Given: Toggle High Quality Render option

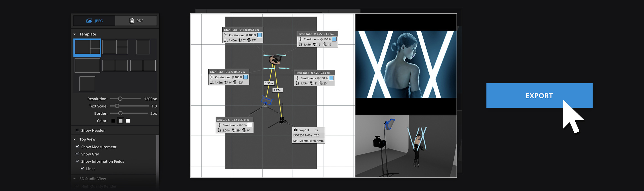Looking at the screenshot, I should (77, 186).
